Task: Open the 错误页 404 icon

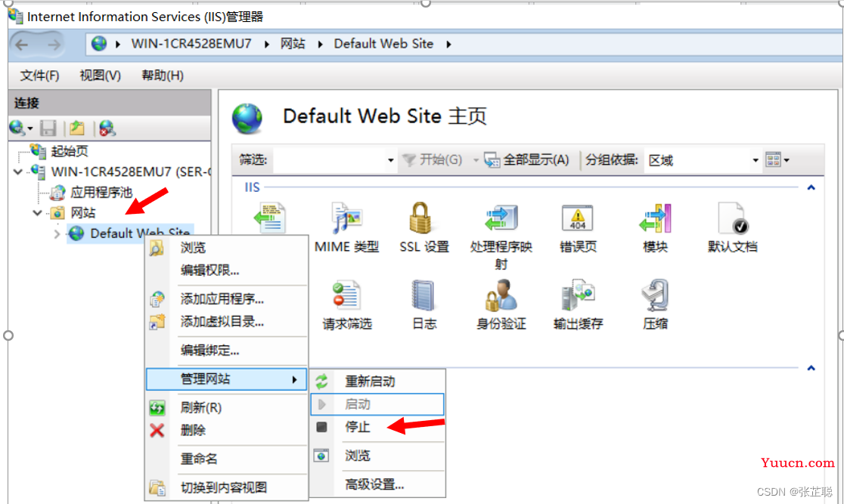Action: pos(578,218)
